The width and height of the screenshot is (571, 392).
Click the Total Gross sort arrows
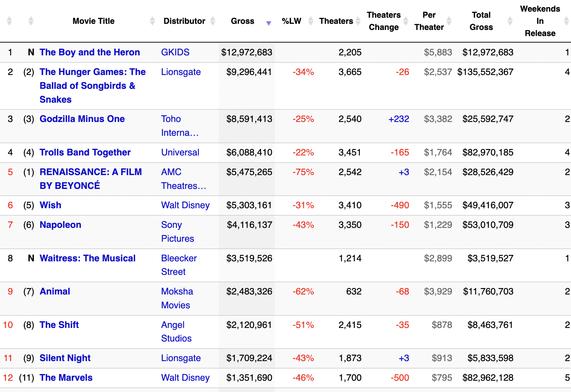click(x=510, y=21)
